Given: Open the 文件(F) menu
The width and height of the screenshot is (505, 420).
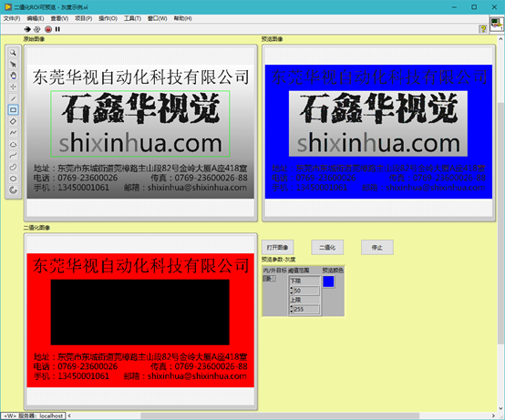Looking at the screenshot, I should [12, 18].
